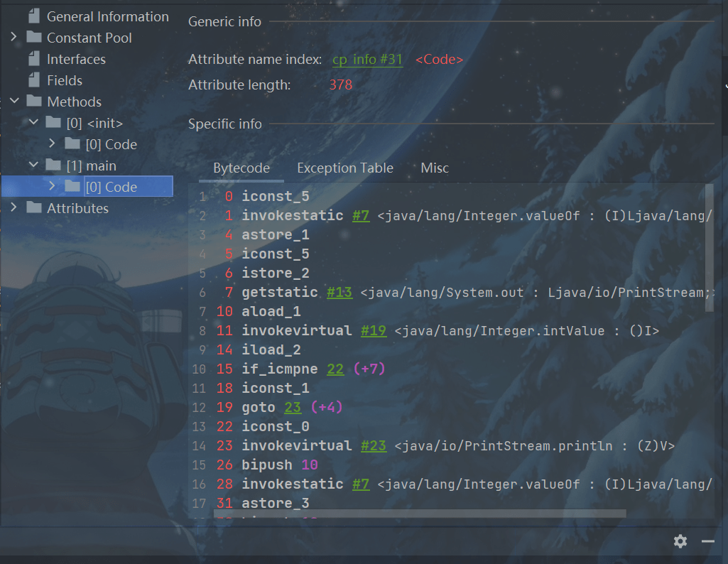Image resolution: width=728 pixels, height=564 pixels.
Task: Click the Fields file icon
Action: click(x=34, y=80)
